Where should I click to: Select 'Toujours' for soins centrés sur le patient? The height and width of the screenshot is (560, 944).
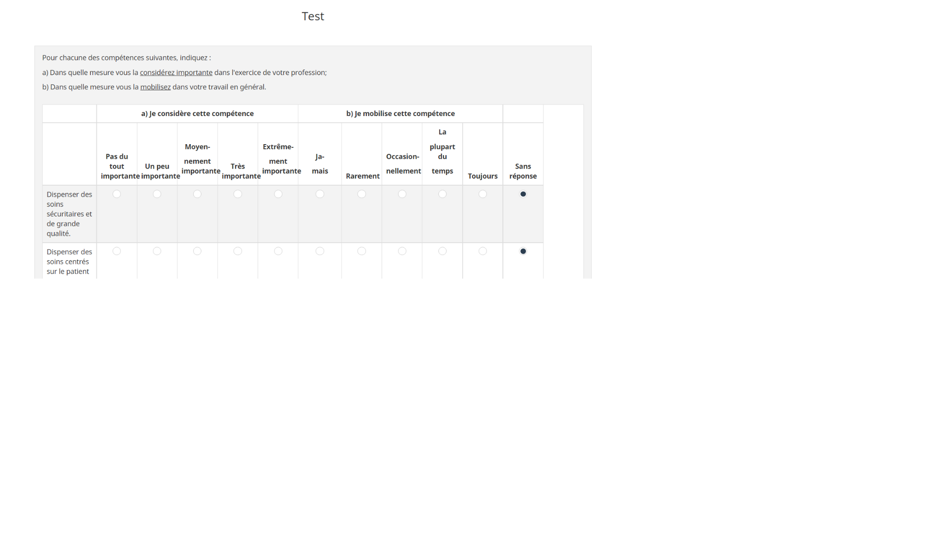click(x=483, y=251)
